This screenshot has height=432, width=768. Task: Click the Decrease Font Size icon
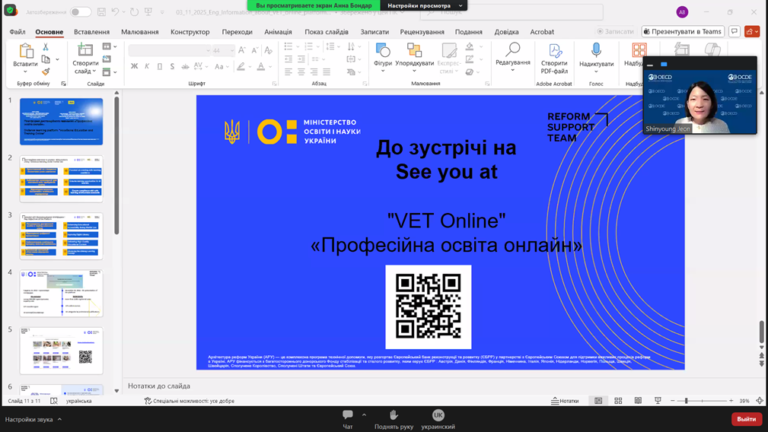255,50
